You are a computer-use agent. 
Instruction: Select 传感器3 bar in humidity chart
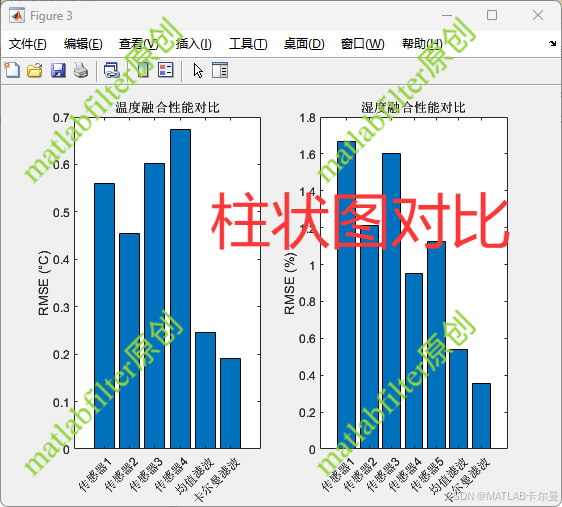pos(391,301)
